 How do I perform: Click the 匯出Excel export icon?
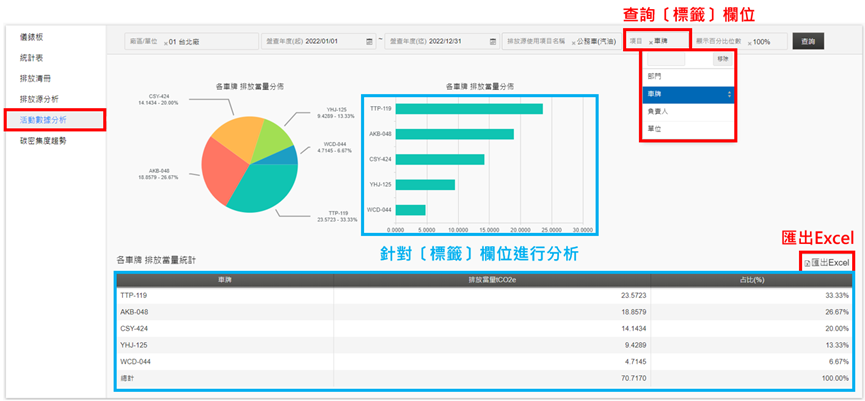(x=807, y=263)
